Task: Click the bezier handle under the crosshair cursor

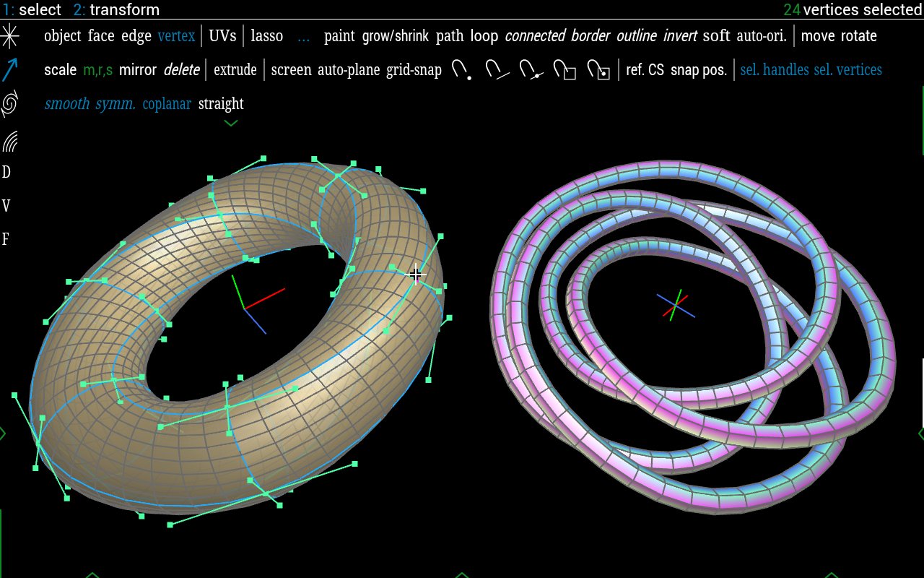Action: point(415,275)
